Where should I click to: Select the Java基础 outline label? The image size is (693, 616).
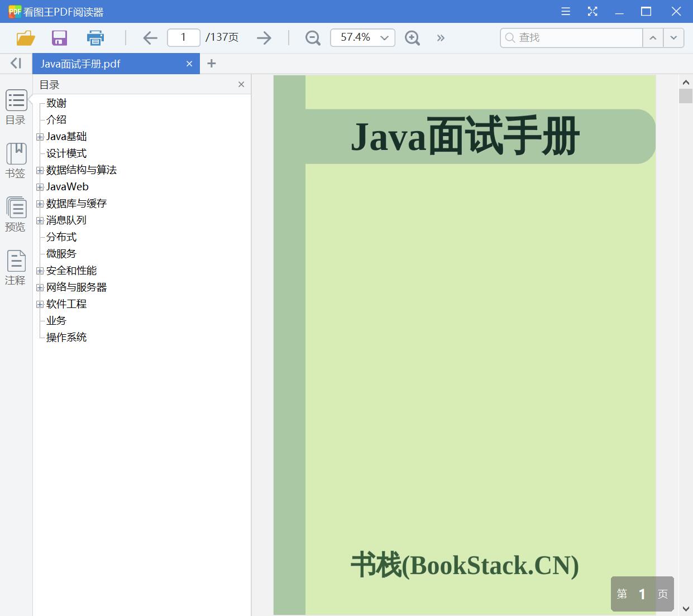66,136
